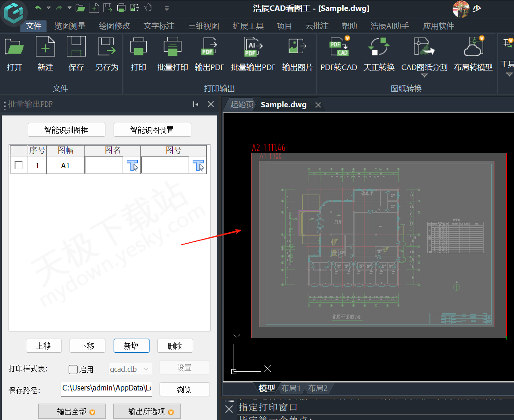Click the Export PDF (输出PDF) icon
Screen dimensions: 514x420
click(x=209, y=47)
